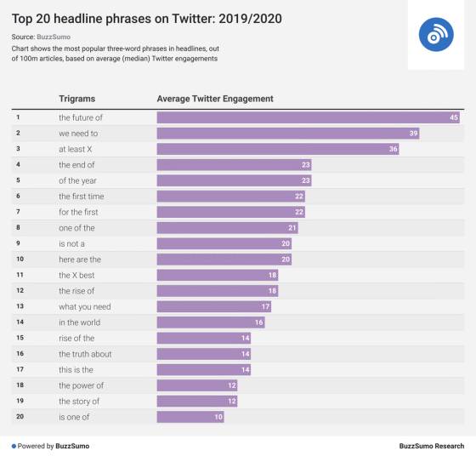Image resolution: width=476 pixels, height=456 pixels.
Task: Select the 'what you need' bar showing 17
Action: [x=214, y=307]
